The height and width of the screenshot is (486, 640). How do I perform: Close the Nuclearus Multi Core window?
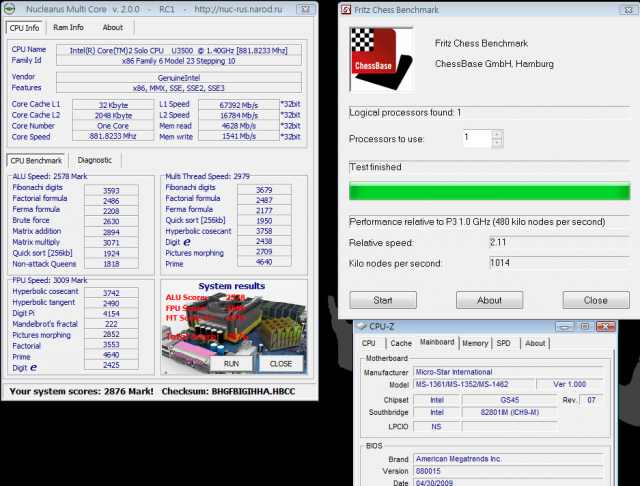point(305,9)
